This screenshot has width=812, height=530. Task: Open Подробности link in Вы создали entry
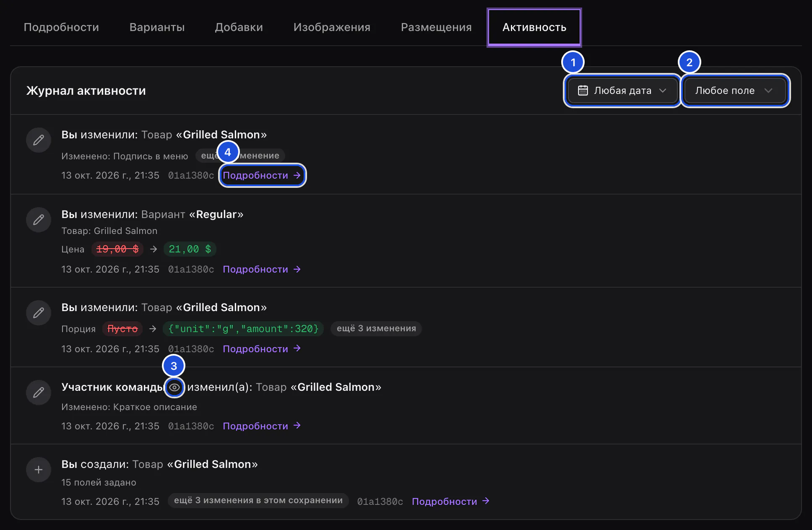point(451,501)
